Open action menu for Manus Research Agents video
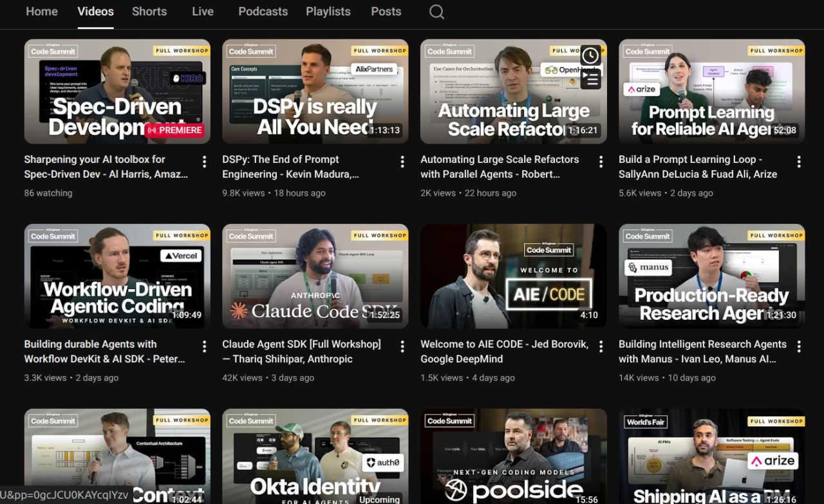This screenshot has width=824, height=504. (799, 346)
